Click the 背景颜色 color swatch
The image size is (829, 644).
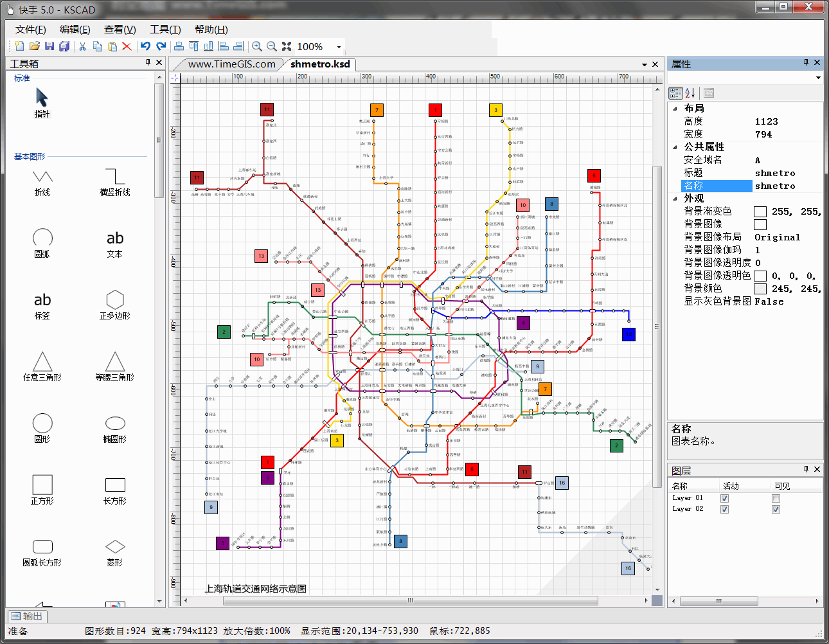click(x=760, y=289)
